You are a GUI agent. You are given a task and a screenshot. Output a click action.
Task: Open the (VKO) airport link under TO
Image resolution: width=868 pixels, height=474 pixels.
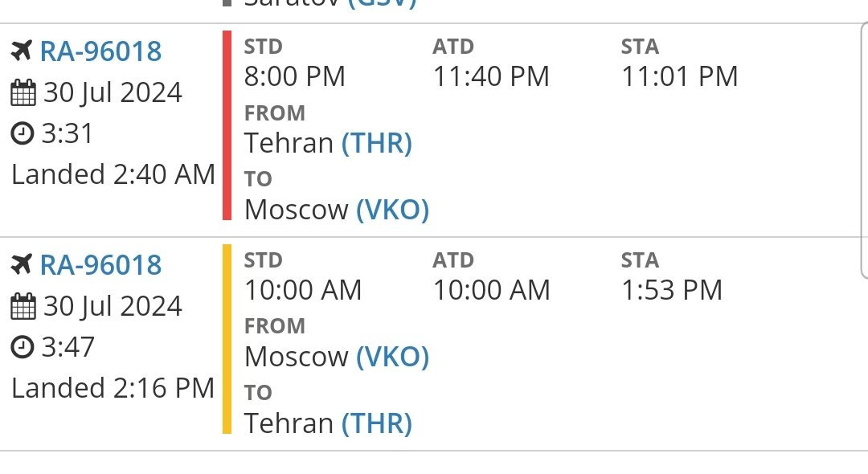[392, 210]
